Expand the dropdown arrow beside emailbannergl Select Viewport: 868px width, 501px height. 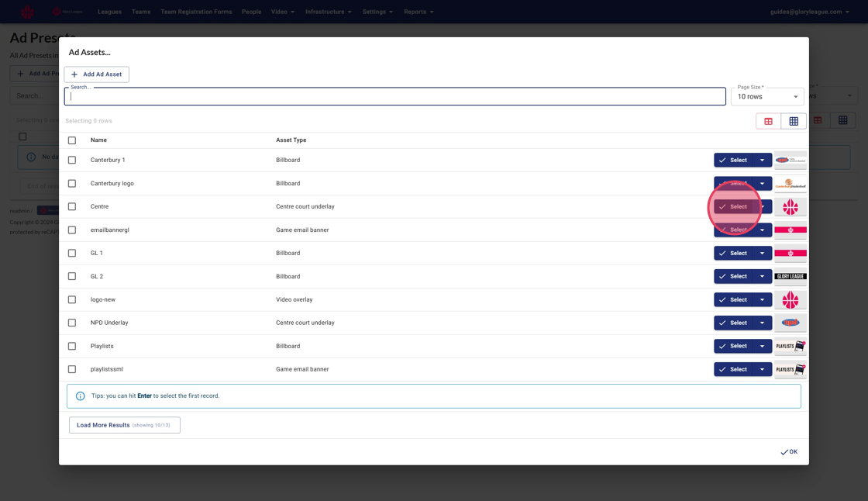[763, 230]
